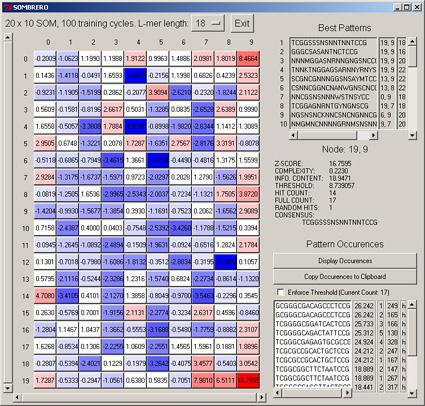Click up arrow of SOM grid vertical scrollbar
The width and height of the screenshot is (425, 406).
[x=7, y=37]
